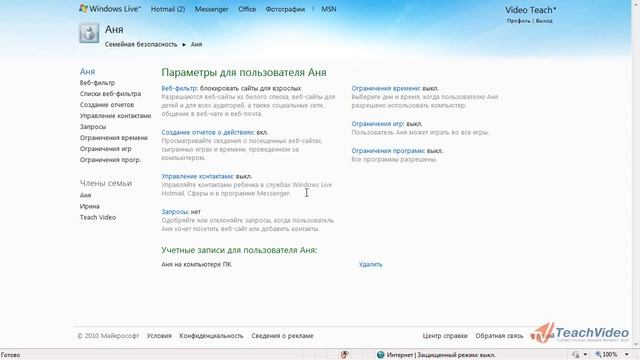Open Ограничения времени setting in main panel
Image resolution: width=640 pixels, height=360 pixels.
pos(386,88)
